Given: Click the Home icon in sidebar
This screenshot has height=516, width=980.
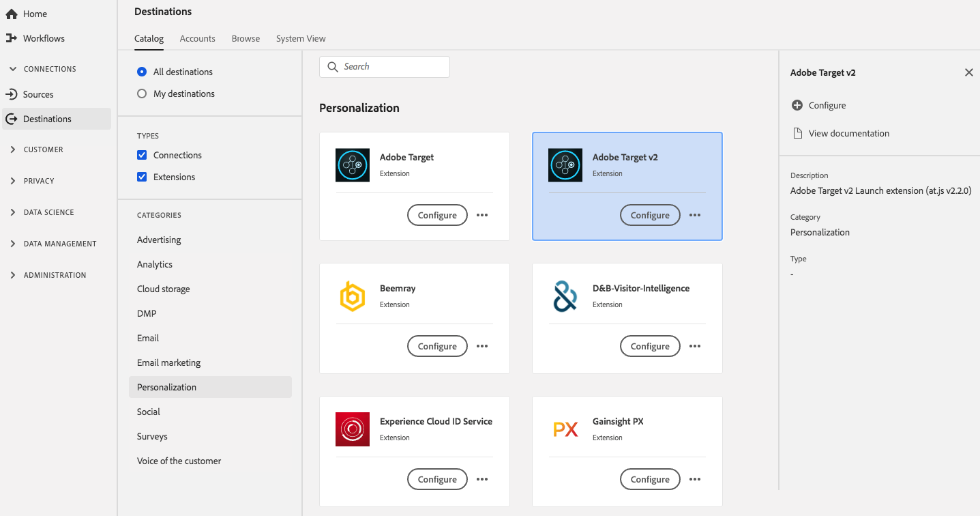Looking at the screenshot, I should coord(11,14).
